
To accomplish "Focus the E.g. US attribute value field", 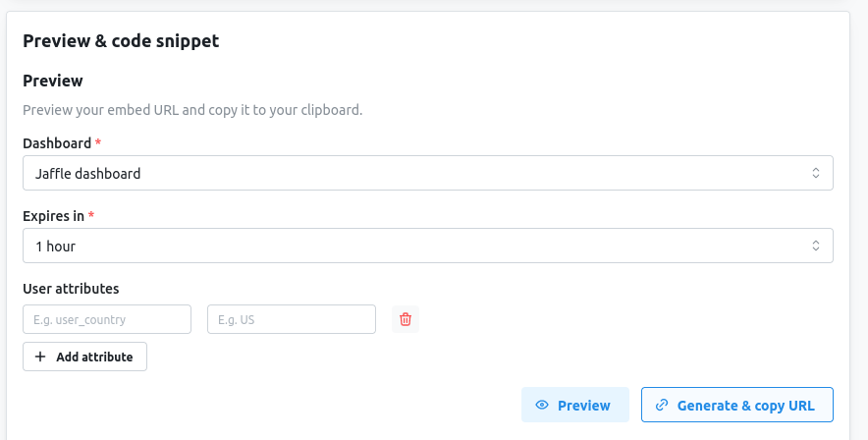I will [x=292, y=319].
